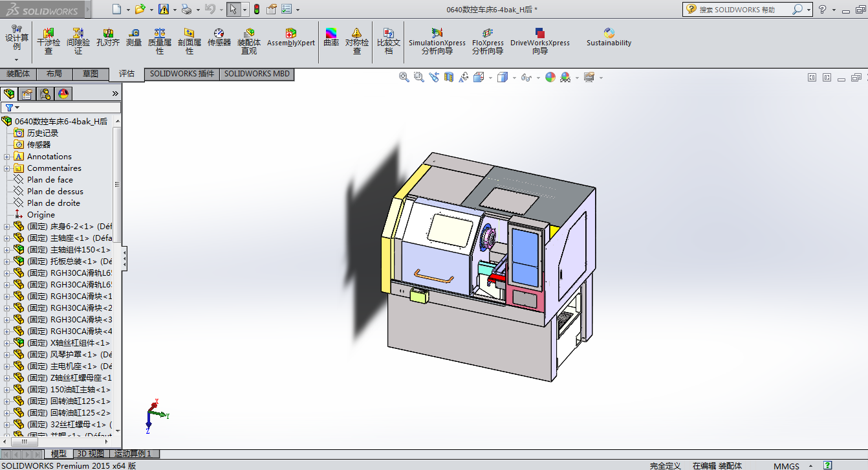The image size is (868, 470).
Task: Open the 运动算例1 bottom tab
Action: coord(133,454)
